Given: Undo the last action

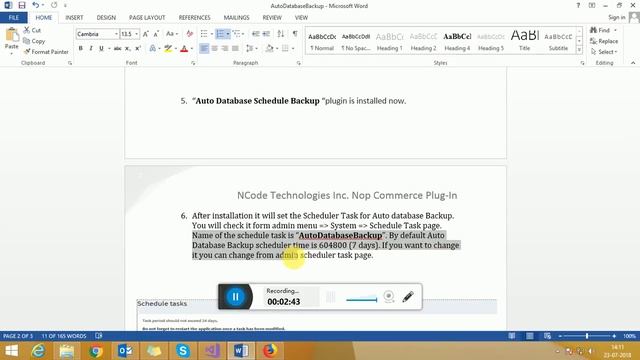Looking at the screenshot, I should click(36, 5).
